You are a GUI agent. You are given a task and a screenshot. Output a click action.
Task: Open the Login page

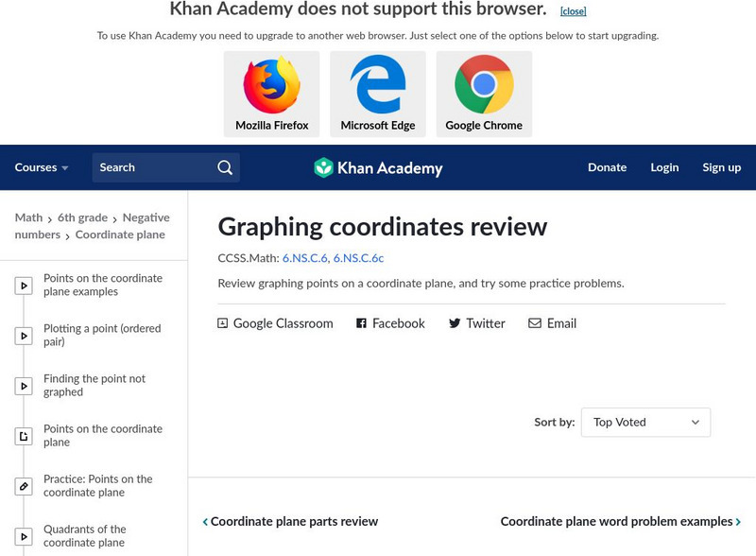664,167
